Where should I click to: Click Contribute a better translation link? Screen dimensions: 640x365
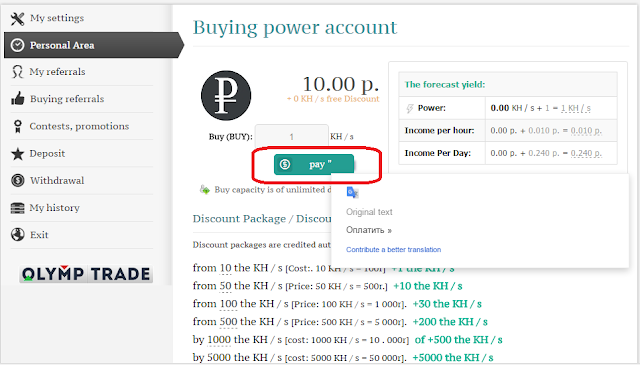393,249
